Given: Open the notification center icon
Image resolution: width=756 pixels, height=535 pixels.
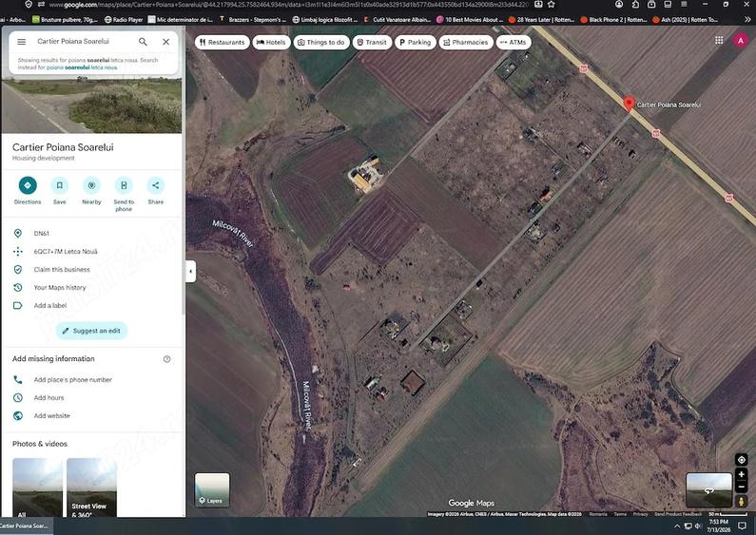Looking at the screenshot, I should click(743, 525).
